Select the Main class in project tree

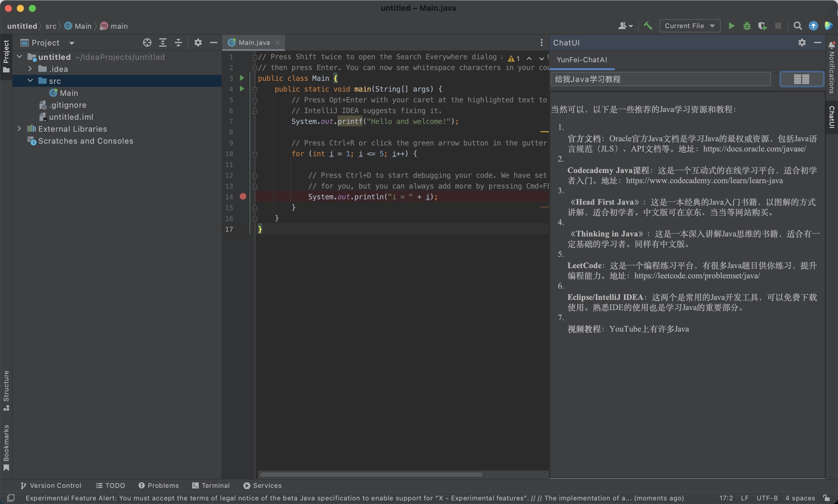63,93
